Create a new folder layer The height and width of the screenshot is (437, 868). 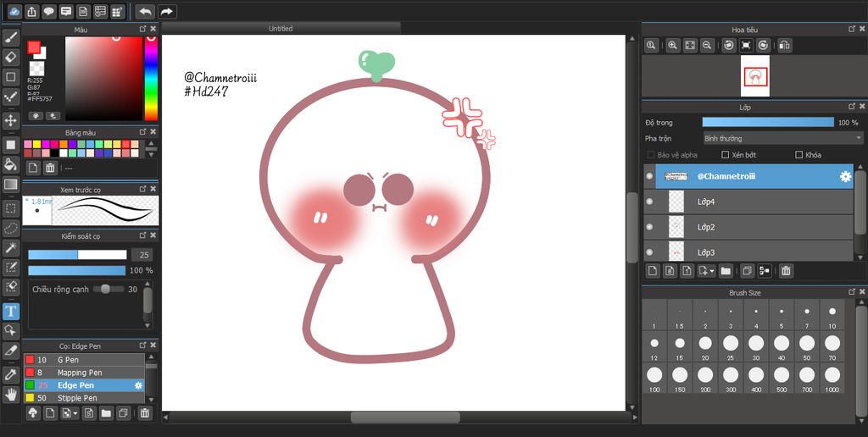(x=726, y=271)
